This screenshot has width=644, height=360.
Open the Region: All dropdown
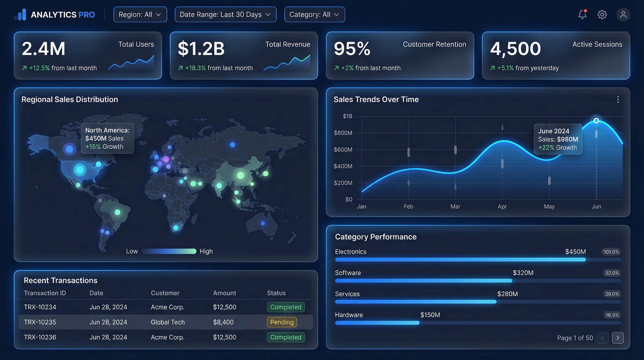(140, 14)
